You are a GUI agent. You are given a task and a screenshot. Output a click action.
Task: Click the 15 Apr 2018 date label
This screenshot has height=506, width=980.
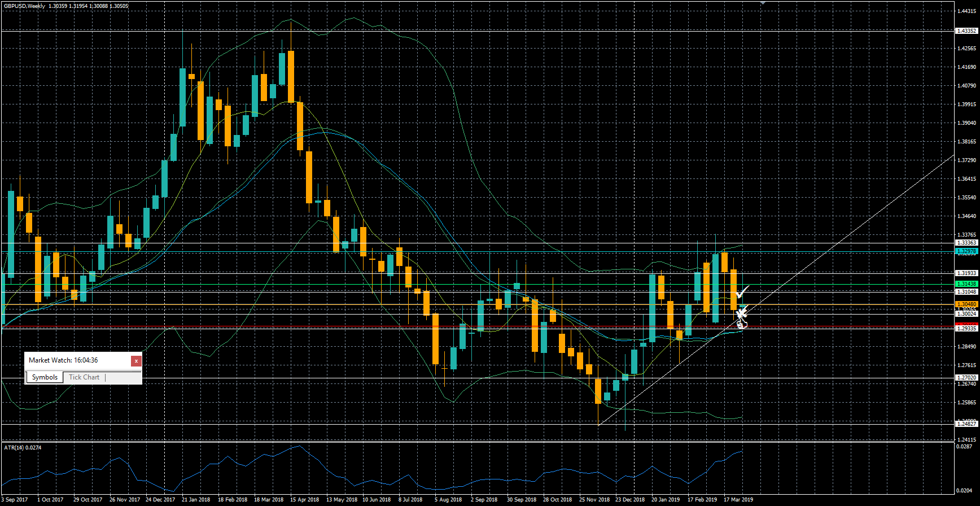coord(304,499)
